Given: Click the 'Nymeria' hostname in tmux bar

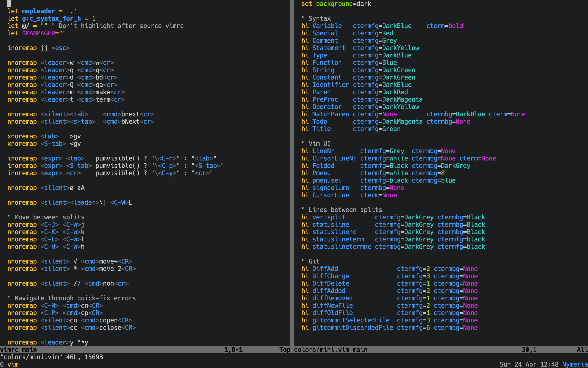Looking at the screenshot, I should (x=575, y=364).
